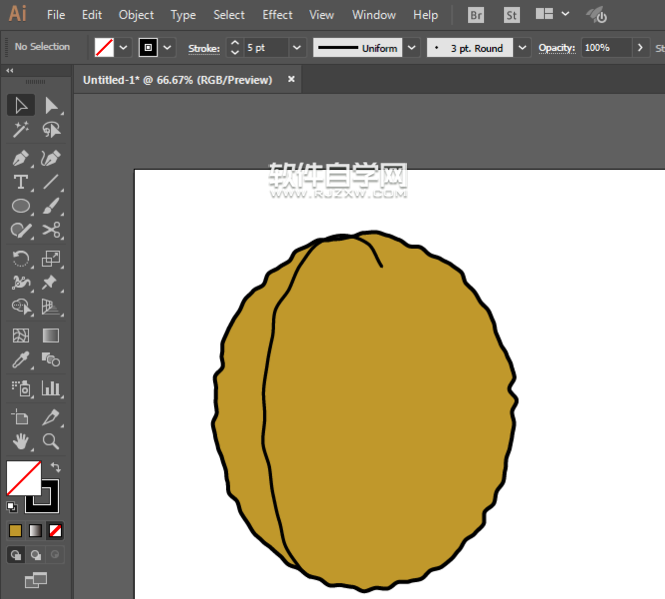Expand the Uniform variable width profile dropdown
Screen dimensions: 665x599
[x=411, y=48]
